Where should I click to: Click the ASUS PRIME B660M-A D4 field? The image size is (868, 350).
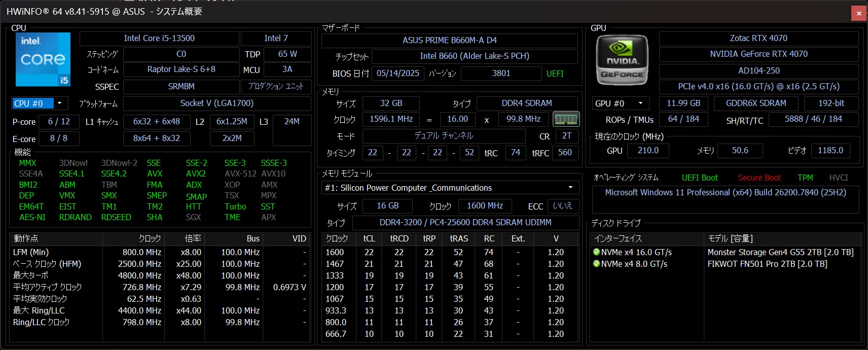[x=449, y=40]
